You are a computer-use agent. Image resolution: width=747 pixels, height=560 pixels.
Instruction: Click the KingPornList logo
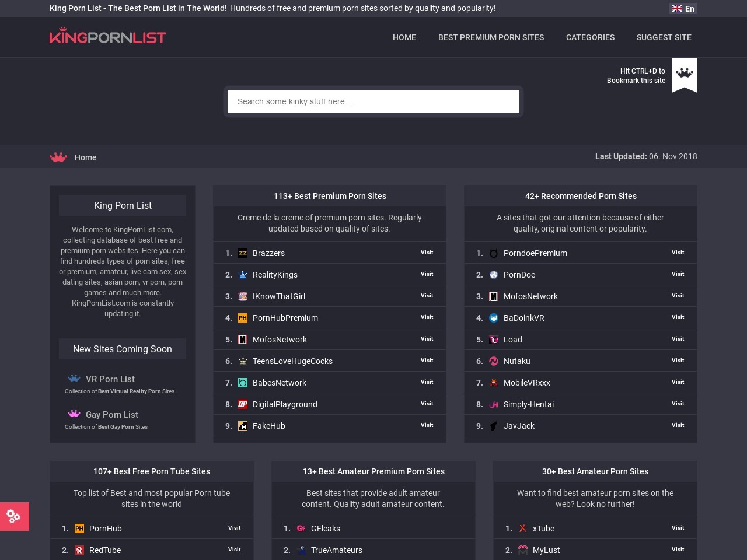click(x=108, y=36)
